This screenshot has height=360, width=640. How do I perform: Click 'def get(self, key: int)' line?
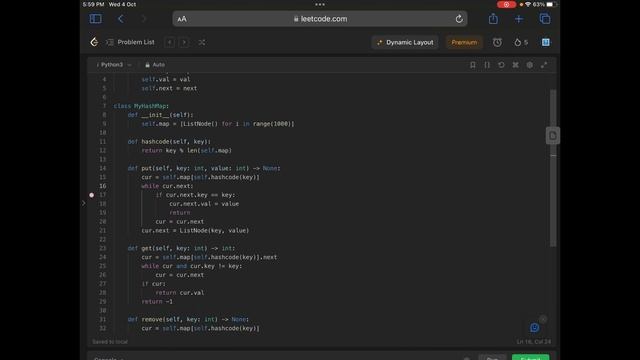[181, 248]
